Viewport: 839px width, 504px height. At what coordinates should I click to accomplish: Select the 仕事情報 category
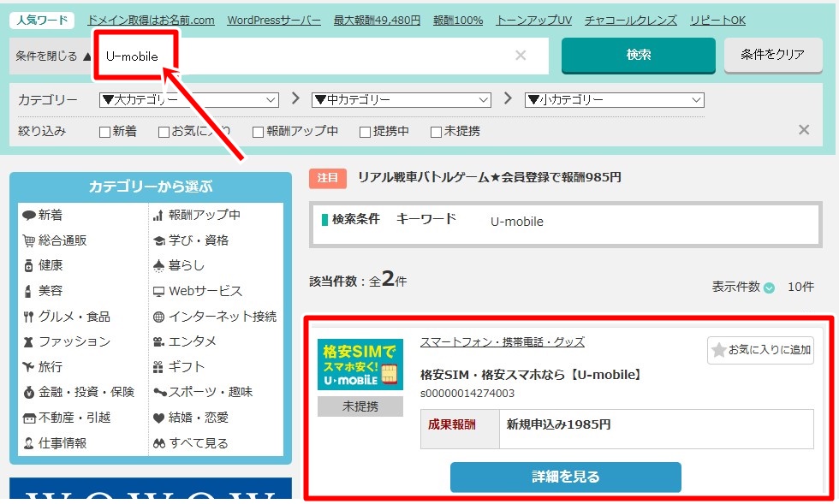pyautogui.click(x=62, y=443)
